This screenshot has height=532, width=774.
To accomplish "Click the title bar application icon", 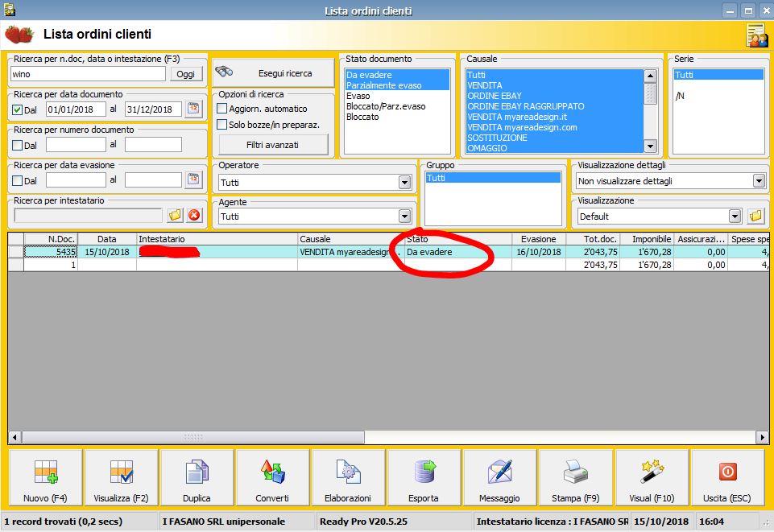I will pyautogui.click(x=9, y=10).
